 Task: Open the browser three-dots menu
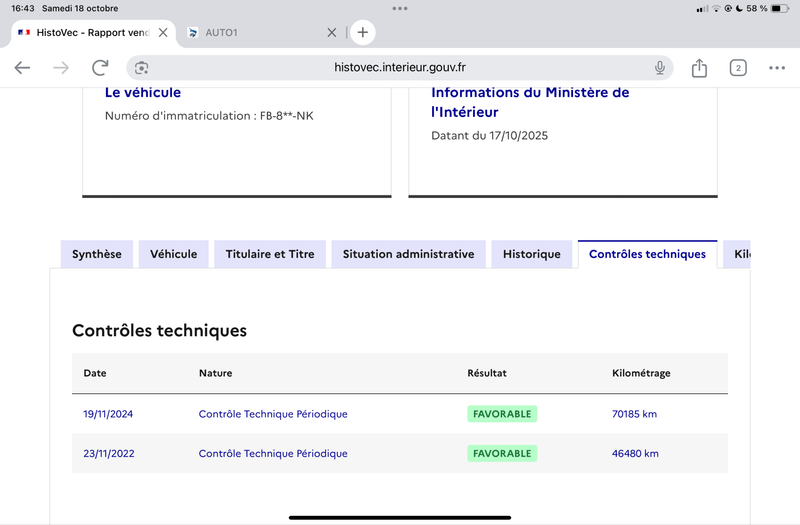point(777,68)
